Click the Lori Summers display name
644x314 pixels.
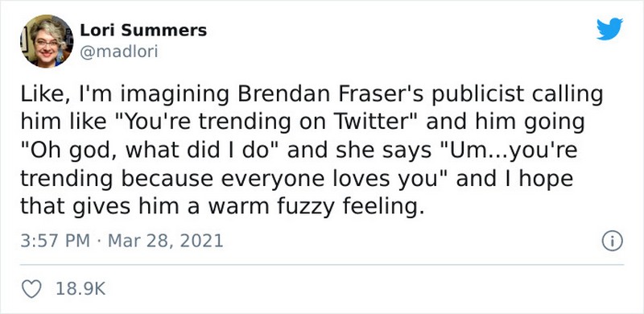pyautogui.click(x=143, y=30)
